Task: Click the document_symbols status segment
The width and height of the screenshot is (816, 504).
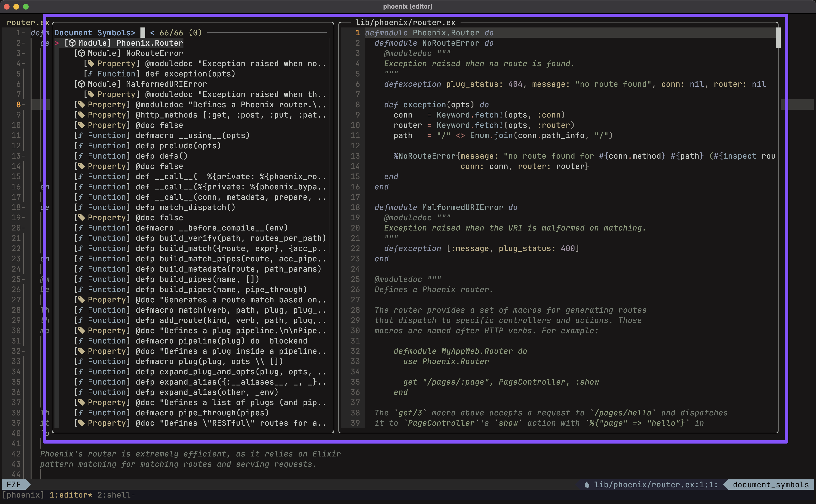Action: tap(770, 485)
